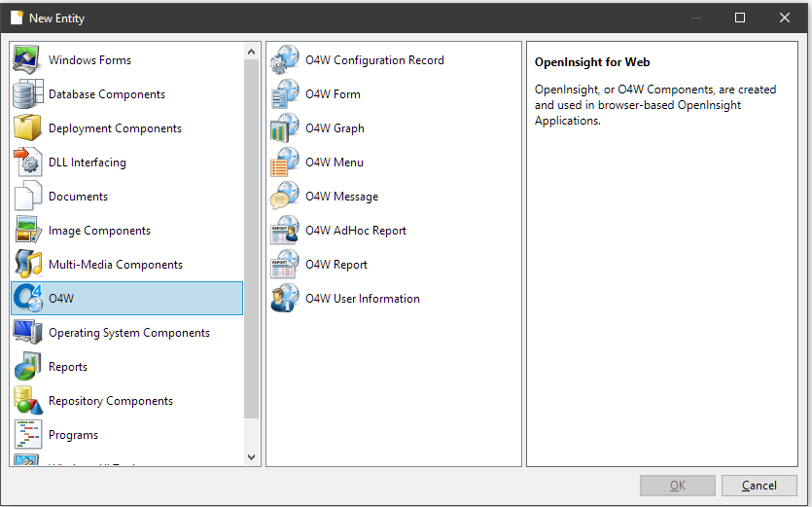The width and height of the screenshot is (812, 507).
Task: Click the 'O4W Form' text
Action: [333, 94]
